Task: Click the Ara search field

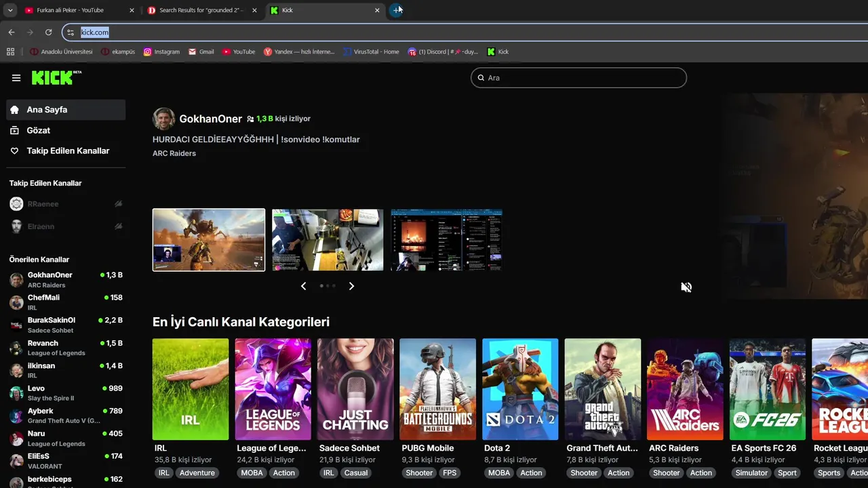Action: click(x=578, y=78)
